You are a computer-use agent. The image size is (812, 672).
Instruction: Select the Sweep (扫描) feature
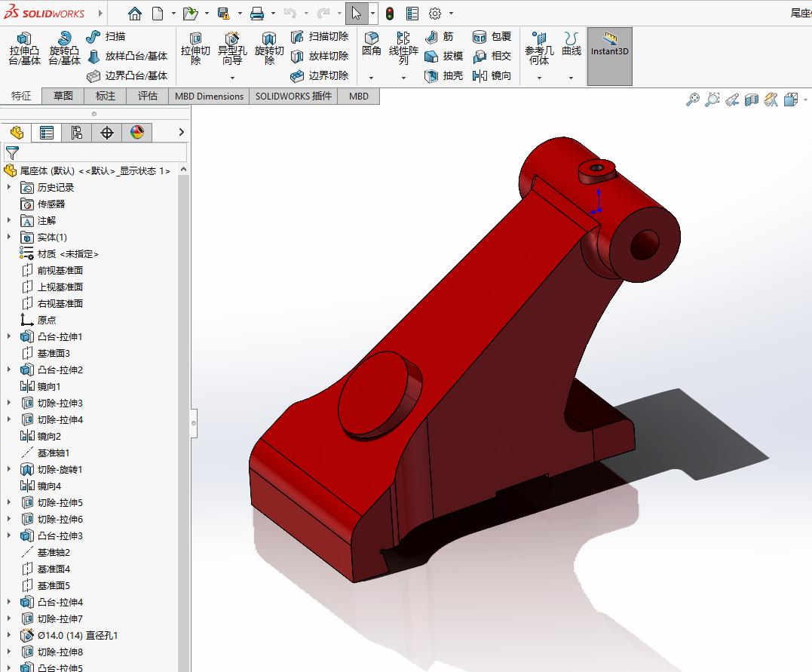coord(106,36)
